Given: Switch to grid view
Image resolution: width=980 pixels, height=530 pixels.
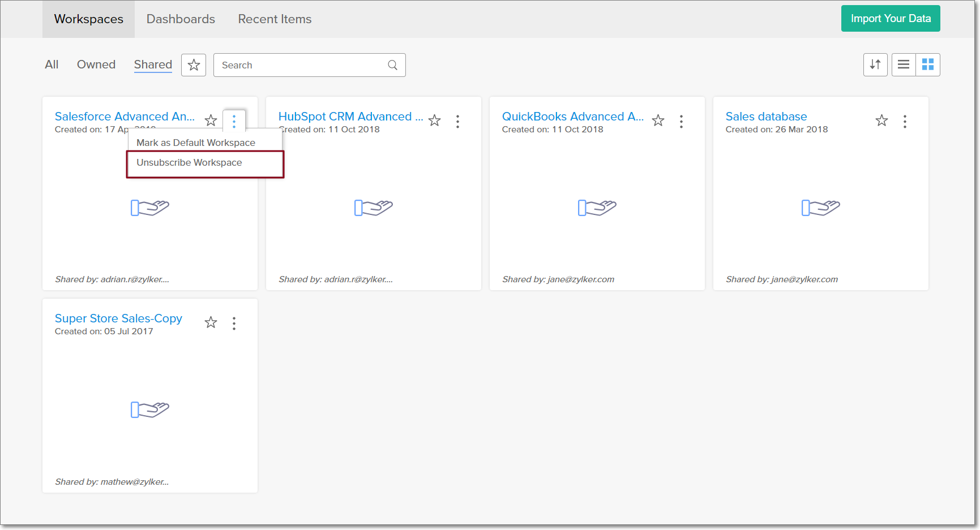Looking at the screenshot, I should pyautogui.click(x=928, y=64).
